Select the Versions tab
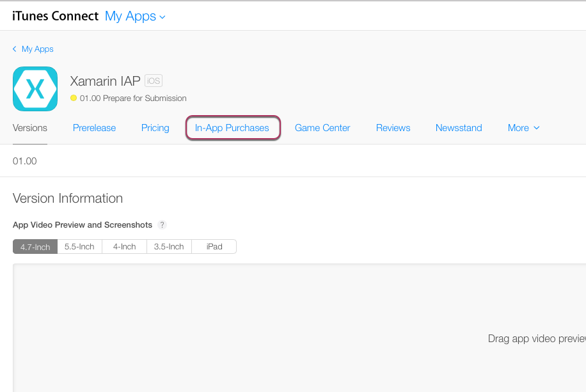This screenshot has width=586, height=392. [30, 128]
